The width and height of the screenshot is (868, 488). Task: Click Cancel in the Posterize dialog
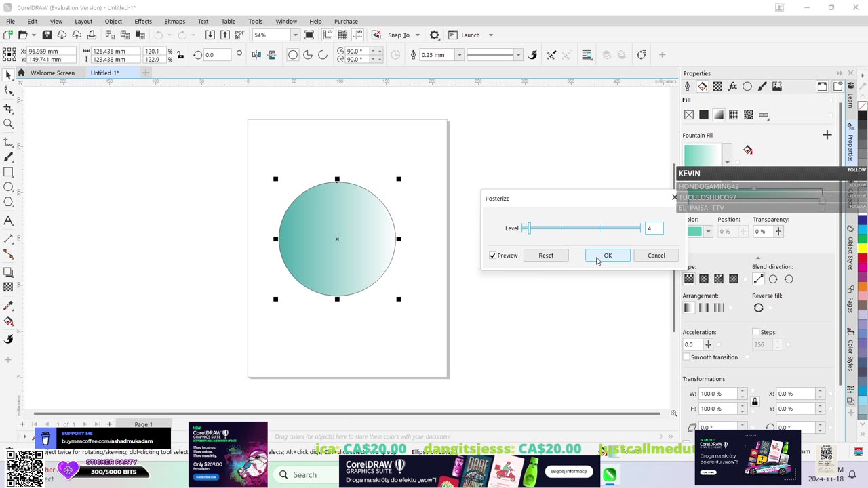656,256
